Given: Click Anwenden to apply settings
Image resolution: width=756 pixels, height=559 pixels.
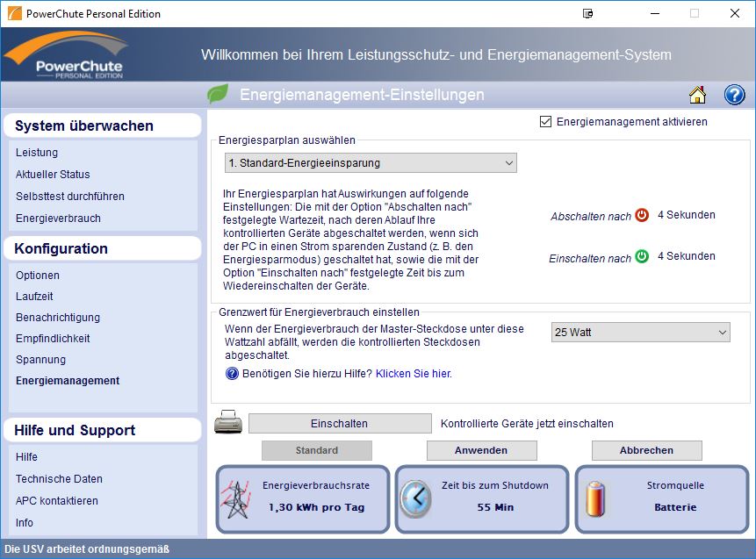Looking at the screenshot, I should 482,450.
